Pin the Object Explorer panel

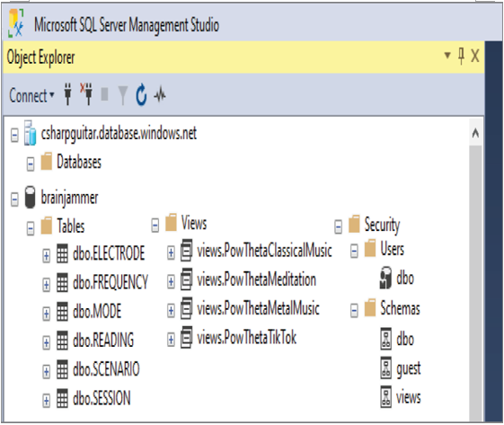[461, 57]
